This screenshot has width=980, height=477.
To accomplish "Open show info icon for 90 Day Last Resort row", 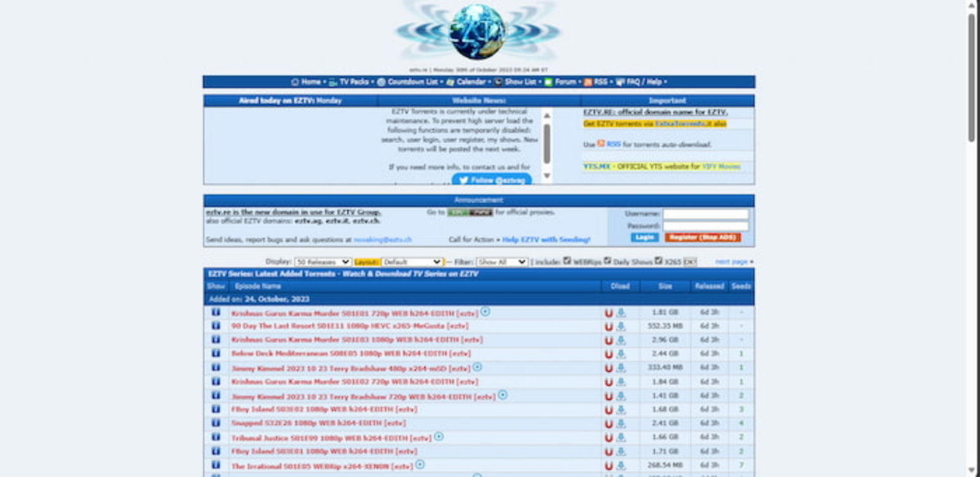I will 216,326.
